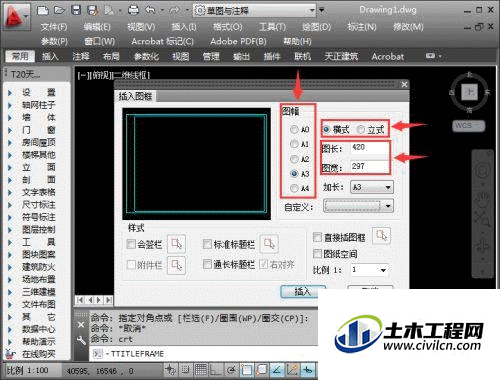Toggle Object Snap Tracking icon in status bar
This screenshot has height=380, width=500.
(277, 370)
